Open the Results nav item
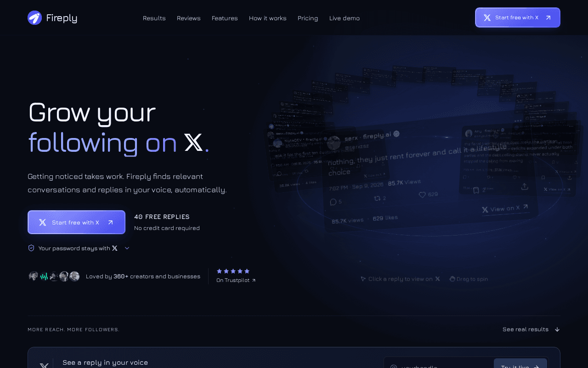The image size is (588, 368). pos(154,18)
